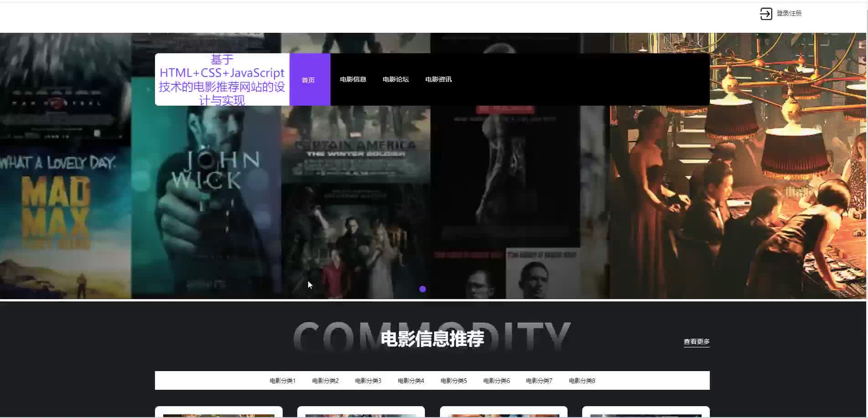Select the 首页 navigation tab

coord(310,80)
